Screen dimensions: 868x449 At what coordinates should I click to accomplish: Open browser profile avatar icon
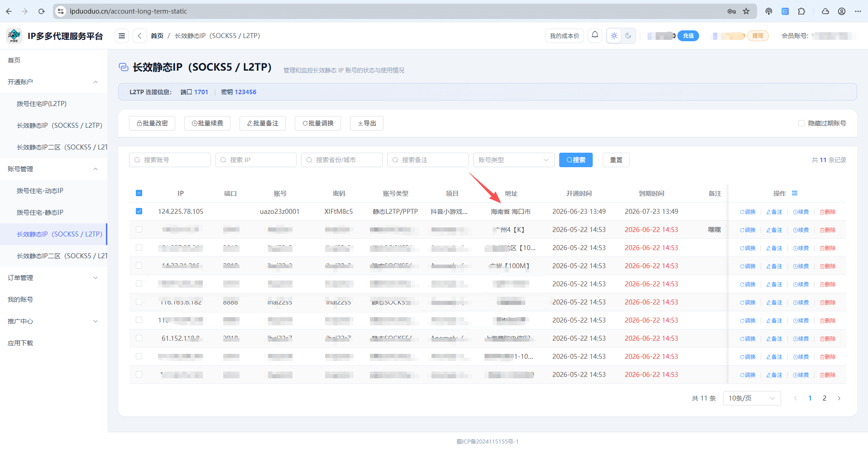(x=842, y=11)
